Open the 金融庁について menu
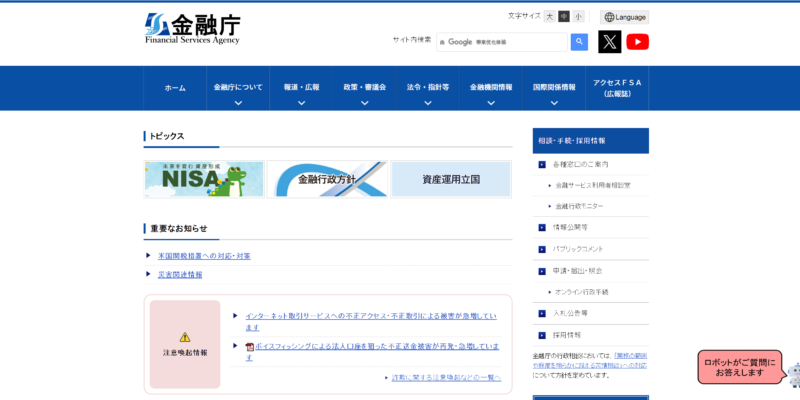This screenshot has height=400, width=800. pyautogui.click(x=238, y=87)
